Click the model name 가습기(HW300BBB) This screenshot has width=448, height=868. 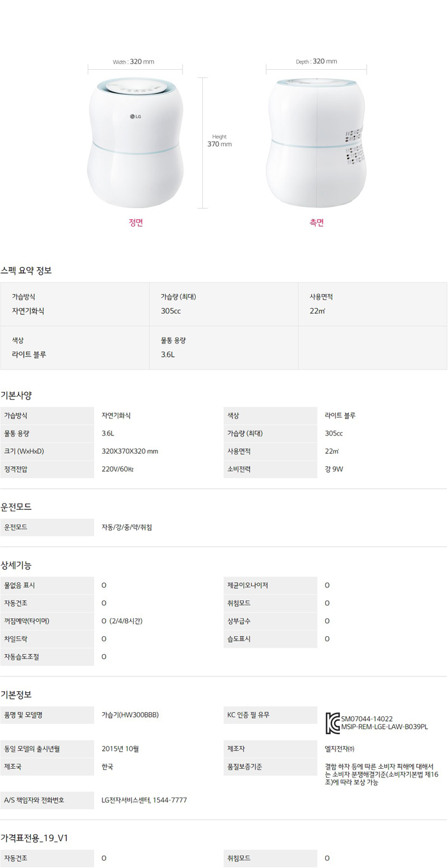click(x=130, y=715)
